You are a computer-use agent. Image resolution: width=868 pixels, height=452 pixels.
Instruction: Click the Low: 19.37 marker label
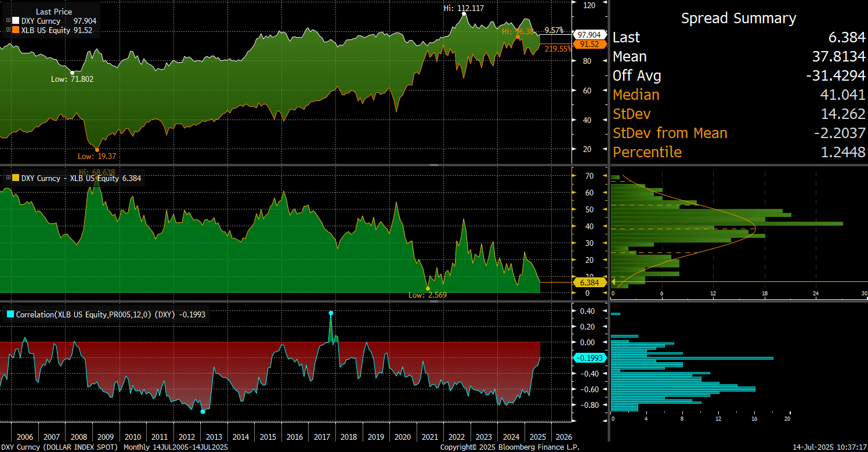pos(97,156)
